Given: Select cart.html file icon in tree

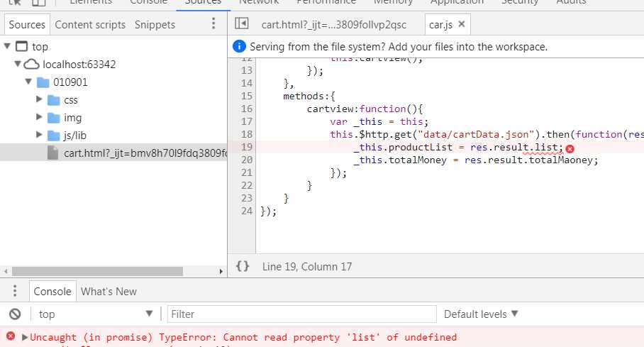Looking at the screenshot, I should 53,153.
